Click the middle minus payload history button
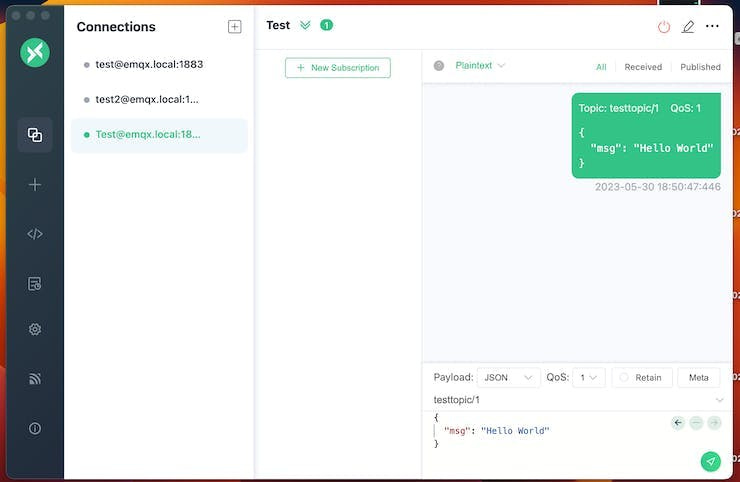740x482 pixels. coord(696,423)
